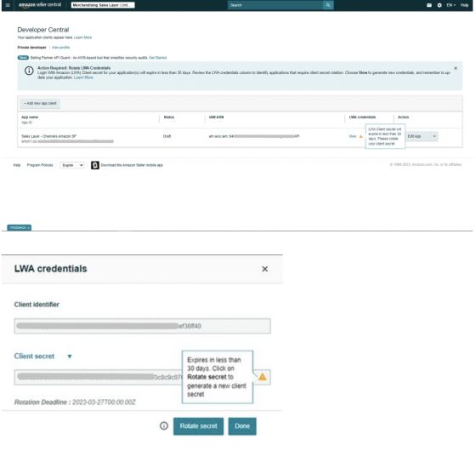This screenshot has width=476, height=462.
Task: Open the English language selector in footer
Action: 72,165
